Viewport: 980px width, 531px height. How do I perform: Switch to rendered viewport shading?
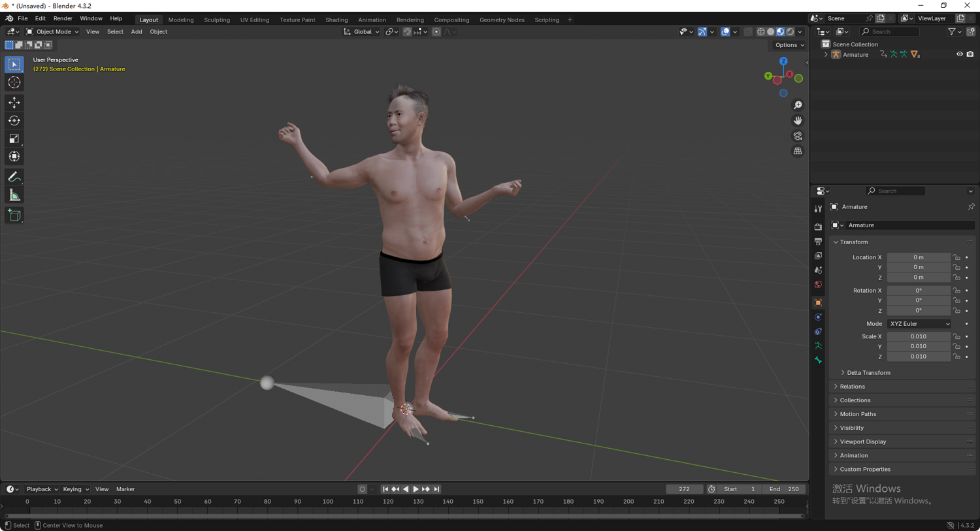pyautogui.click(x=790, y=31)
